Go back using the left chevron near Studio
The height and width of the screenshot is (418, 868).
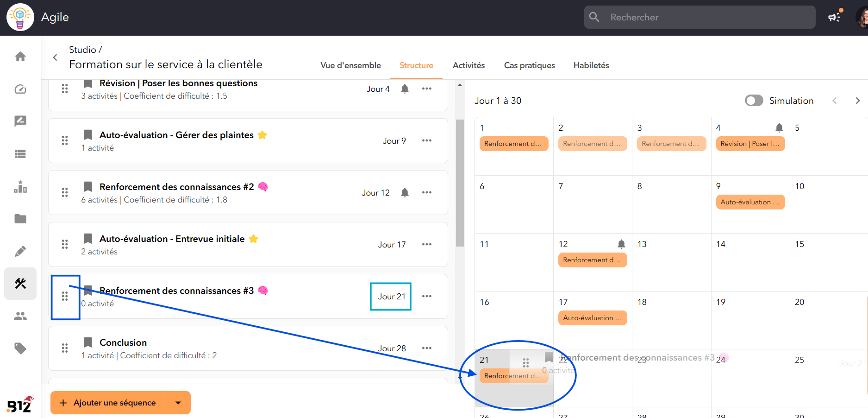(55, 57)
